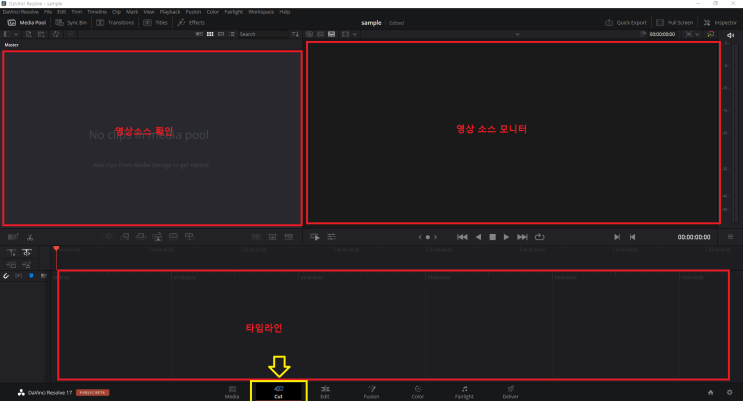Viewport: 743px width, 401px height.
Task: Click the Sync Clips icon
Action: [56, 34]
